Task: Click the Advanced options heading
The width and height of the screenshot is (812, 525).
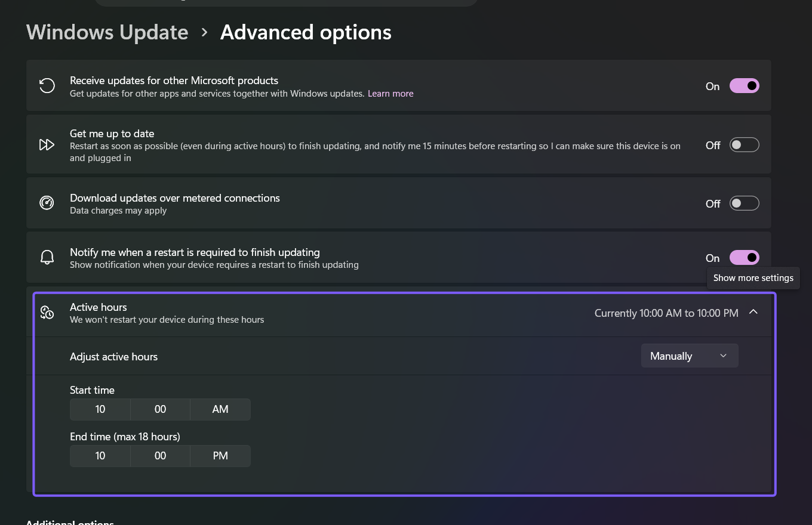Action: pyautogui.click(x=306, y=32)
